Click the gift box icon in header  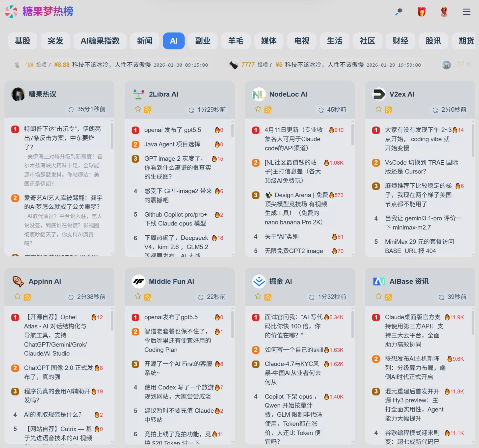(x=421, y=12)
